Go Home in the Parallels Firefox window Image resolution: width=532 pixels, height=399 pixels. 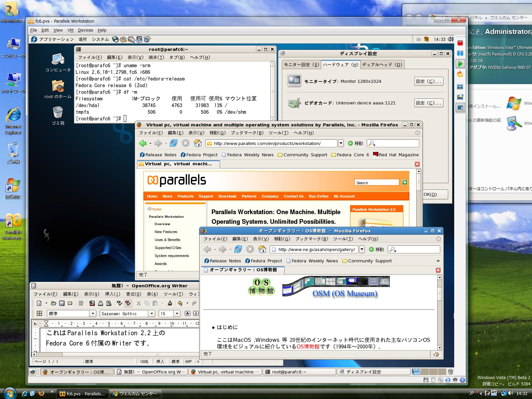(x=198, y=143)
